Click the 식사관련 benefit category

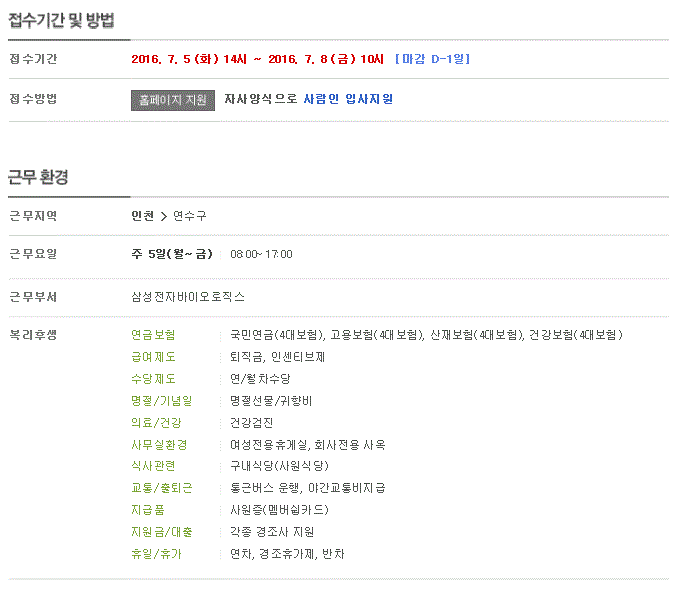point(153,466)
